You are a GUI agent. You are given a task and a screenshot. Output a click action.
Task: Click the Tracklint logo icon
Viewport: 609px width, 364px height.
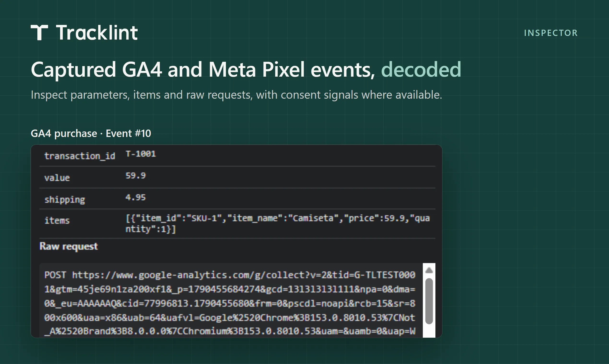(39, 32)
